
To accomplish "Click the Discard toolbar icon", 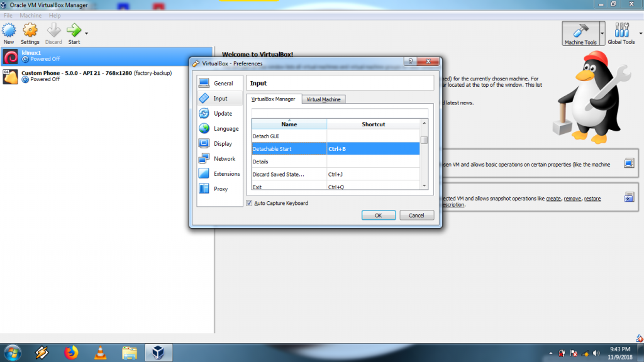I will [x=53, y=30].
